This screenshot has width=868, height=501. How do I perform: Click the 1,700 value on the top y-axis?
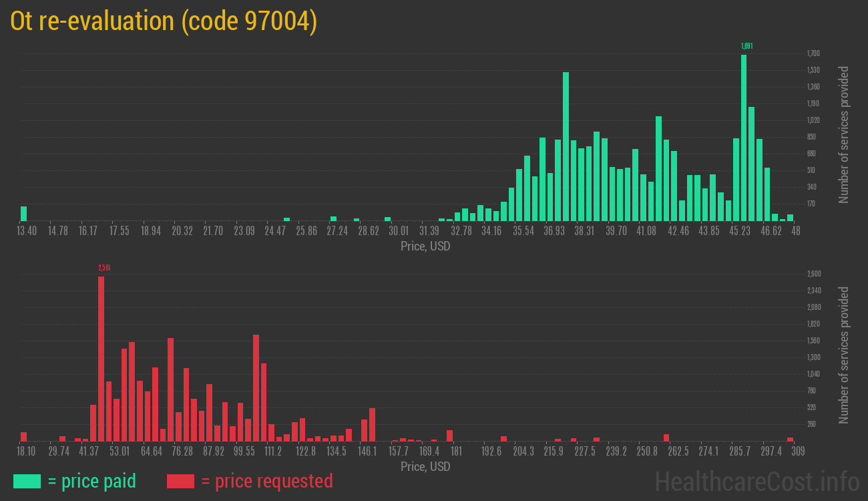tap(813, 53)
